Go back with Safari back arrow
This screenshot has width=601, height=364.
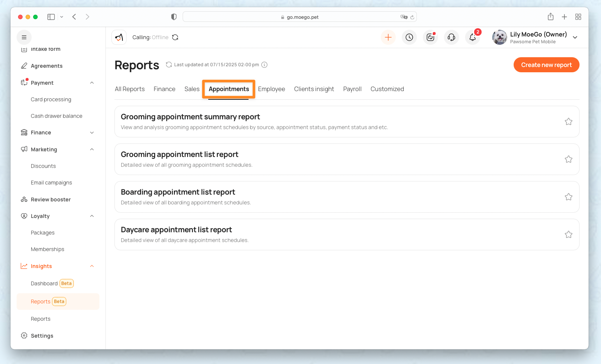pyautogui.click(x=74, y=17)
